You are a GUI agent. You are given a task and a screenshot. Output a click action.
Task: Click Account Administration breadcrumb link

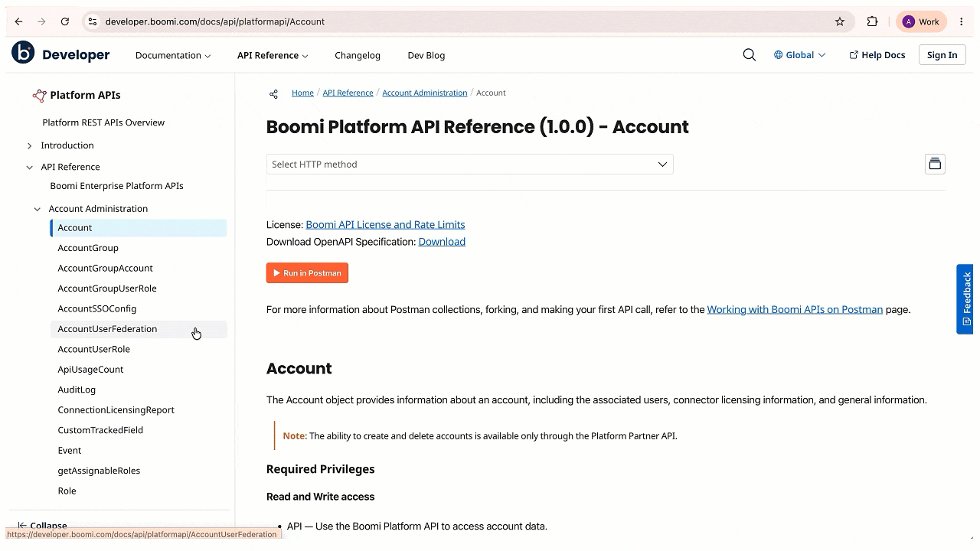tap(424, 93)
